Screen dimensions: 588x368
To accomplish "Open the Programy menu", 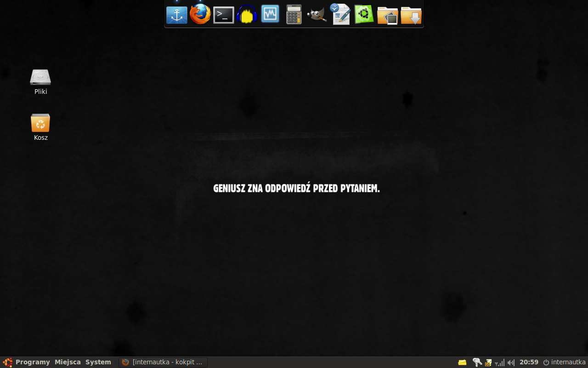I will [33, 362].
